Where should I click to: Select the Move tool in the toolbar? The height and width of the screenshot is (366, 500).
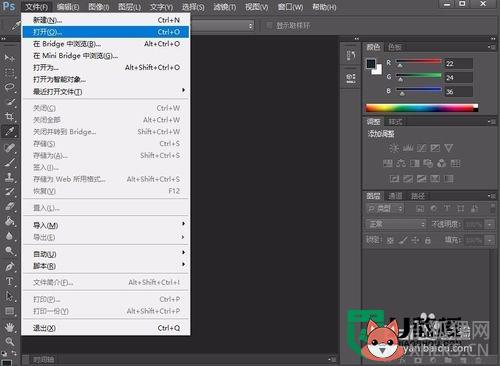pos(9,58)
